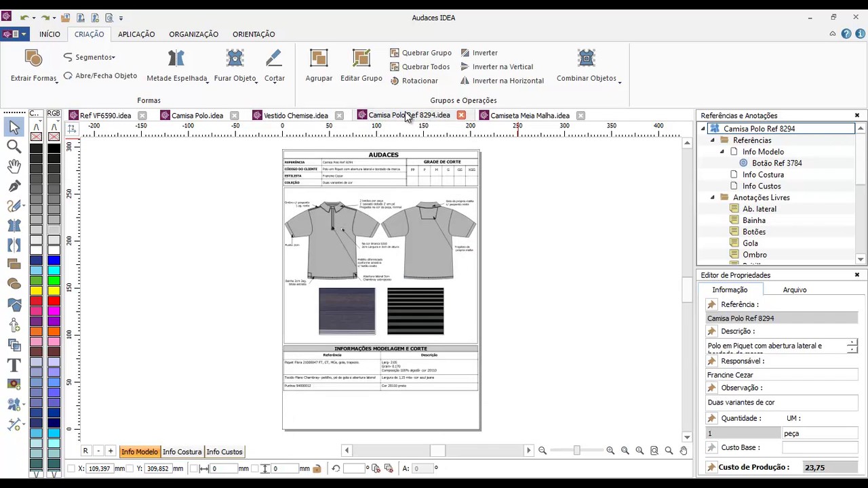
Task: Open the APLICAÇÃO ribbon tab
Action: coord(136,34)
